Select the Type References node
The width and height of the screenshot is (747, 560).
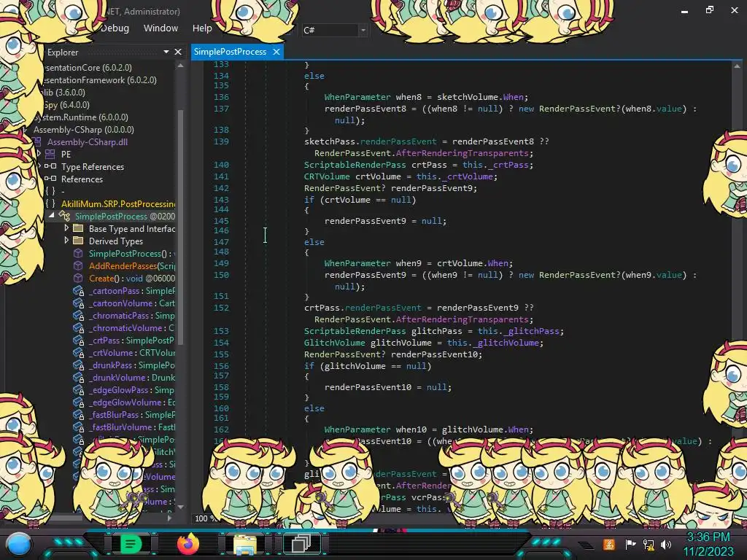coord(93,167)
